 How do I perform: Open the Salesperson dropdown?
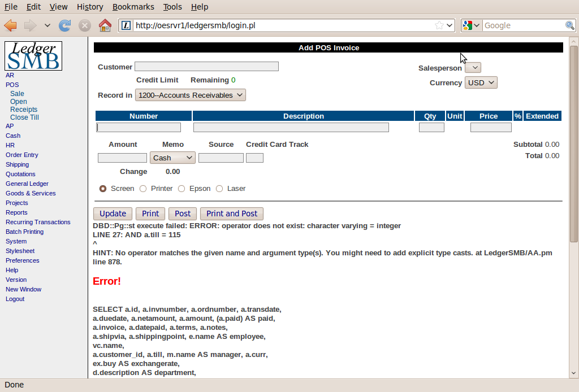(x=473, y=67)
